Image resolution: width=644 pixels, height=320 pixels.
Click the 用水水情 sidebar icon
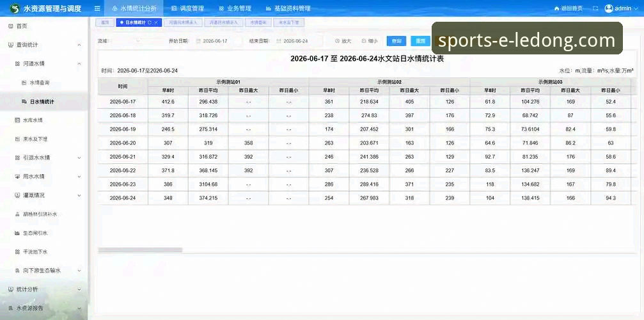(17, 177)
